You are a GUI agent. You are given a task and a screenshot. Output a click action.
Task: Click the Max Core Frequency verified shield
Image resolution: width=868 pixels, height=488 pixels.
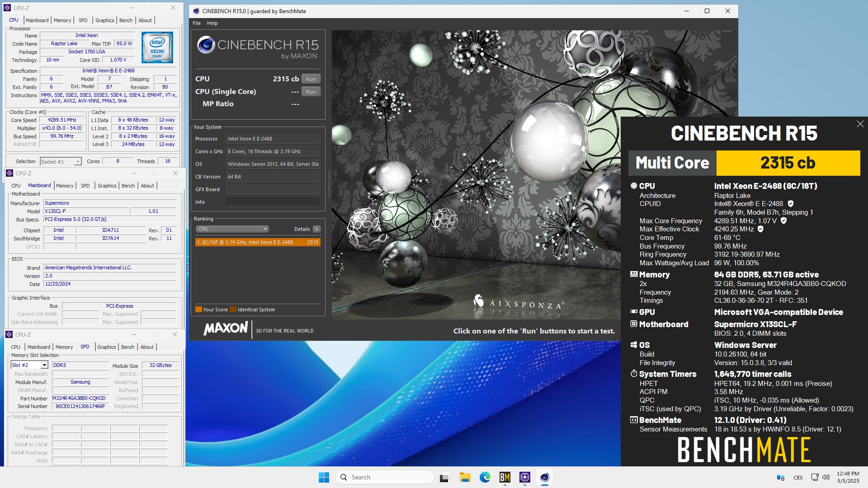(x=783, y=221)
